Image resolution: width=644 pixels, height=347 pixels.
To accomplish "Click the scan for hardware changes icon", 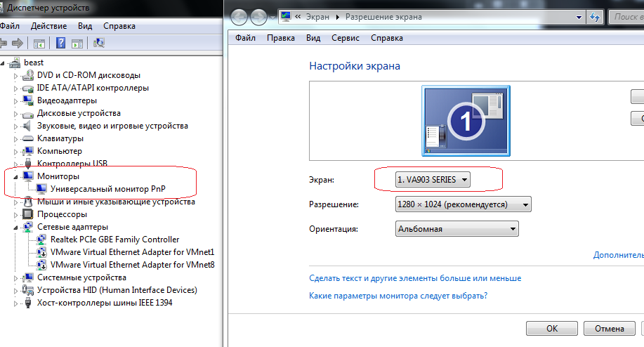I will click(x=99, y=43).
